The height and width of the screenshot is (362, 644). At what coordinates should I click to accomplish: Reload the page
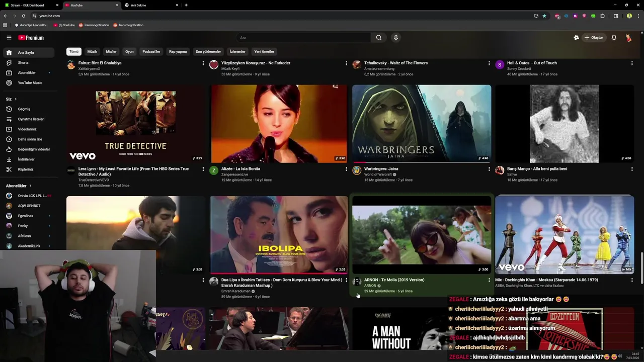point(23,16)
